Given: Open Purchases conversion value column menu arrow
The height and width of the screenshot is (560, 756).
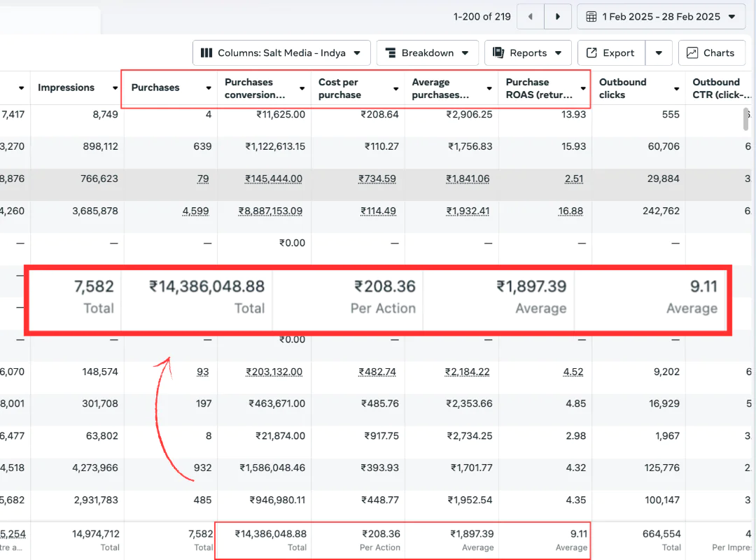Looking at the screenshot, I should click(302, 88).
